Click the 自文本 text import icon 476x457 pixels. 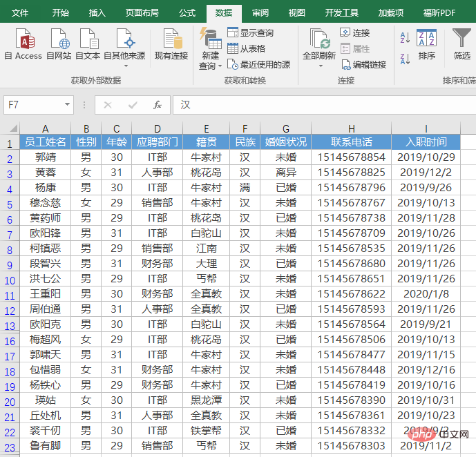click(87, 40)
